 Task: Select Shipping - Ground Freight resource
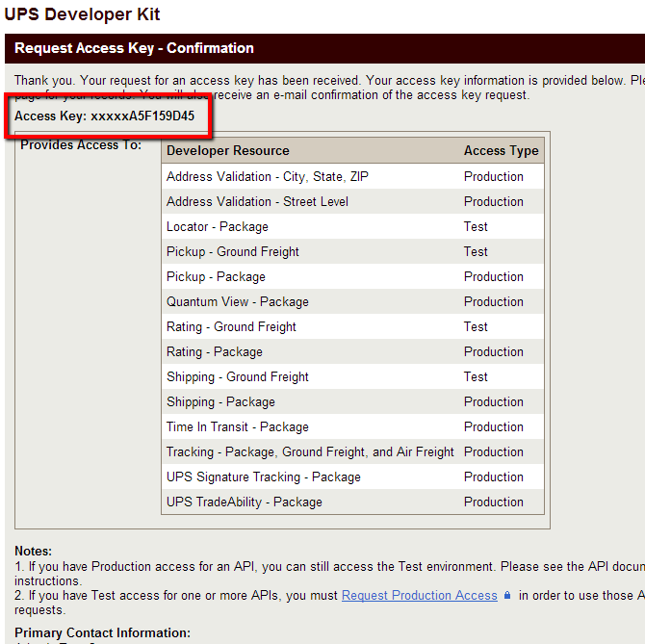point(238,377)
